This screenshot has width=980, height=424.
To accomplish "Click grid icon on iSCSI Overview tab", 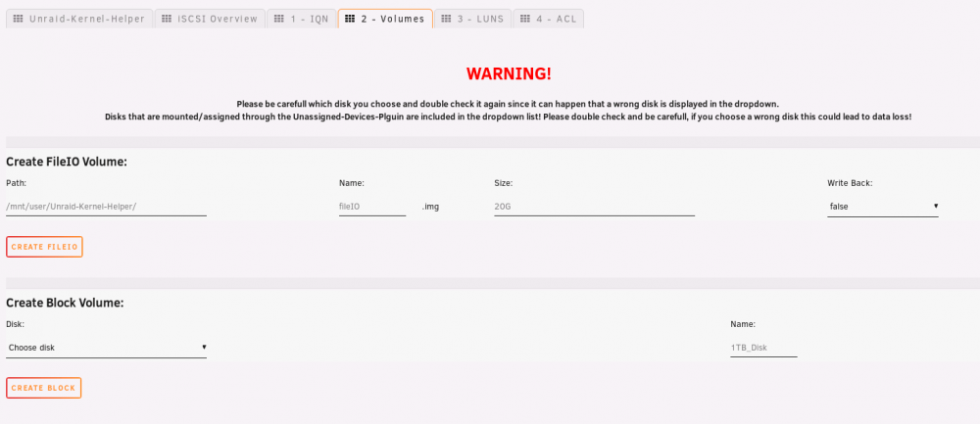I will (x=167, y=19).
